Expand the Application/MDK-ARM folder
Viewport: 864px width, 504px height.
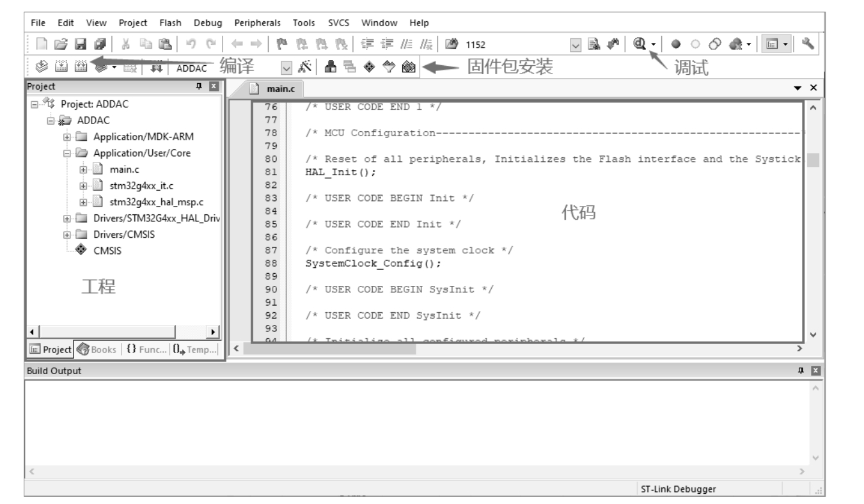coord(67,137)
